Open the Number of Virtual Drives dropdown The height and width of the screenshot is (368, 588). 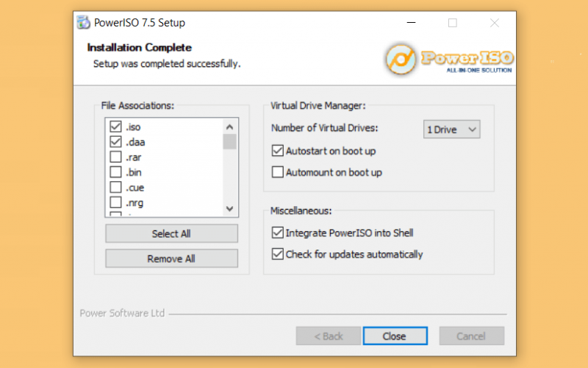pyautogui.click(x=451, y=130)
